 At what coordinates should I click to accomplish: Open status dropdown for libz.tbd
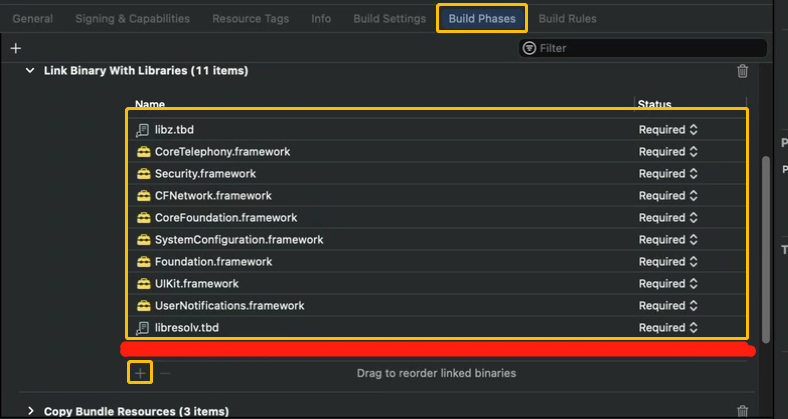[x=668, y=130]
